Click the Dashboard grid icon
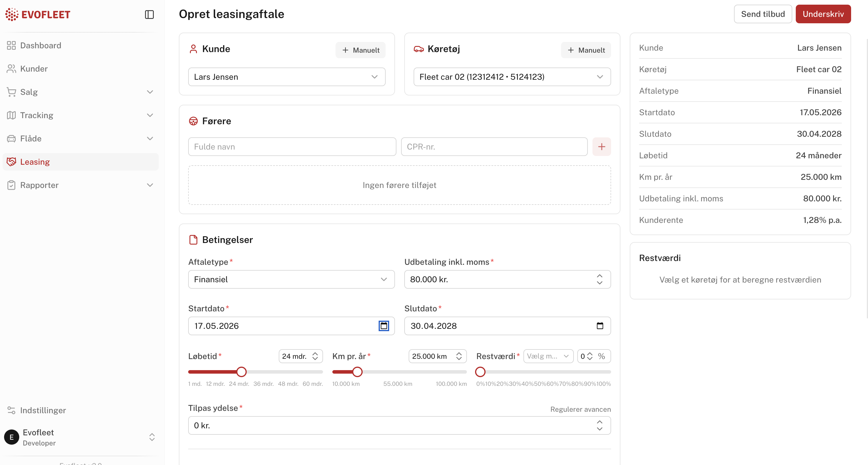868x465 pixels. pos(11,45)
